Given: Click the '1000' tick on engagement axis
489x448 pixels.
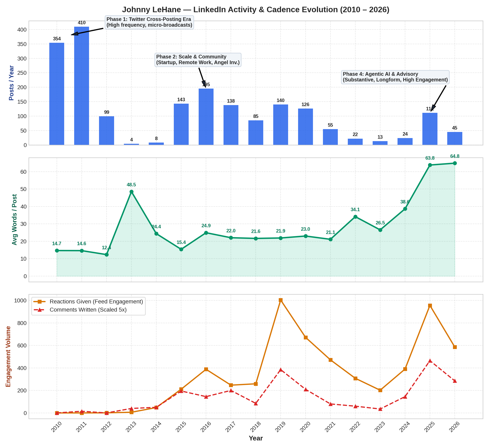Looking at the screenshot, I should 20,301.
